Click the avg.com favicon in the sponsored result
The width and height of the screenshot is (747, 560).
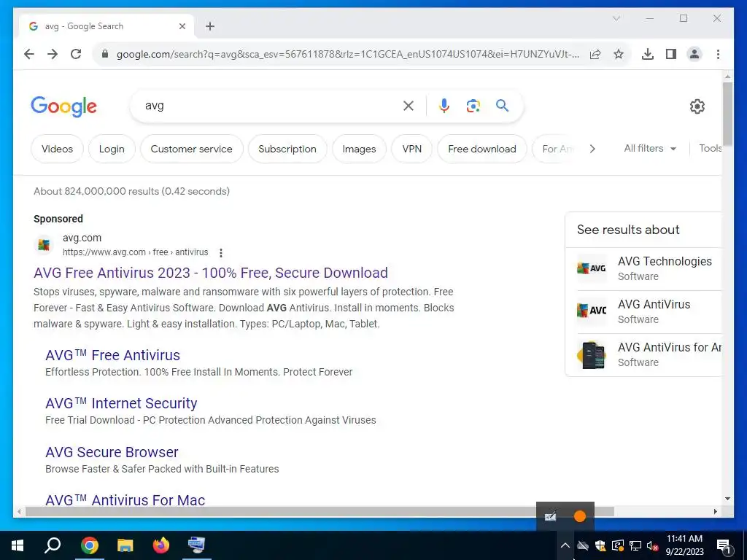[44, 245]
